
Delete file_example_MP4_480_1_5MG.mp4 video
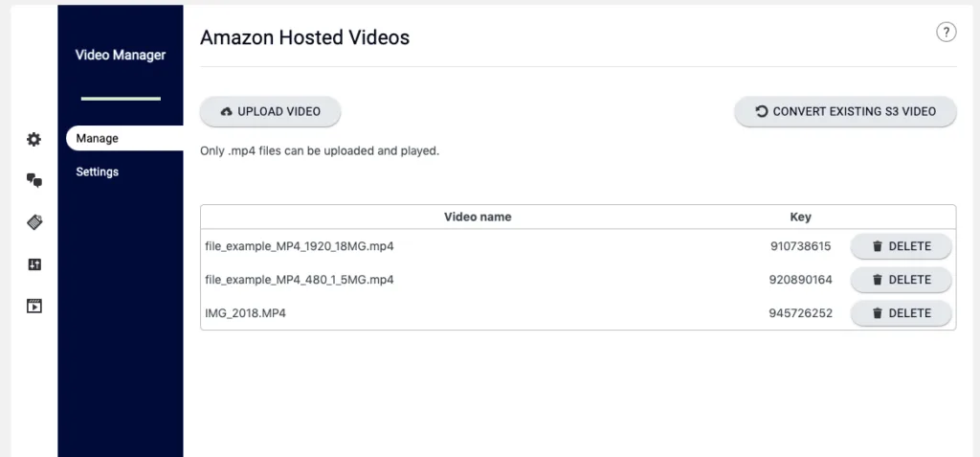click(901, 279)
